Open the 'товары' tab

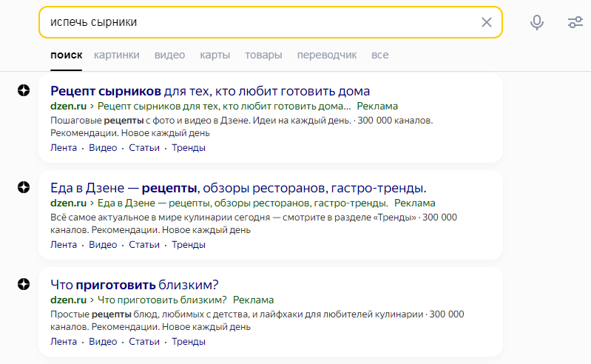(x=263, y=55)
